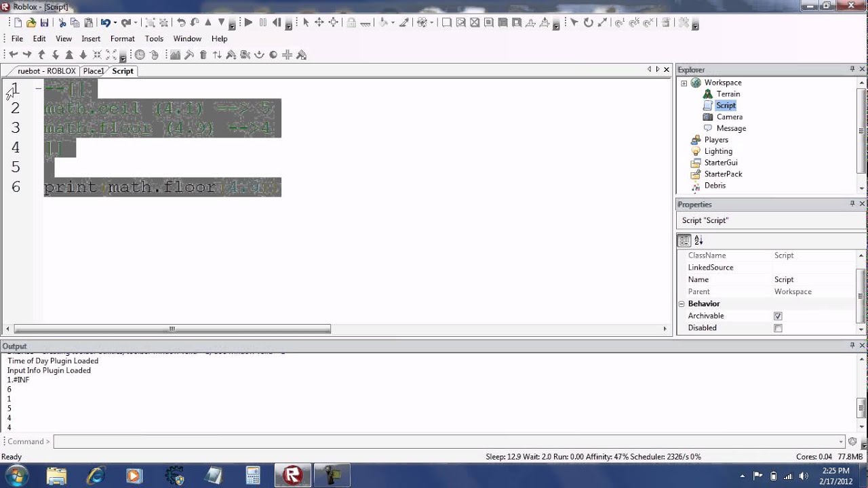Click the Lock padlock tool icon
The width and height of the screenshot is (868, 488).
tap(351, 22)
